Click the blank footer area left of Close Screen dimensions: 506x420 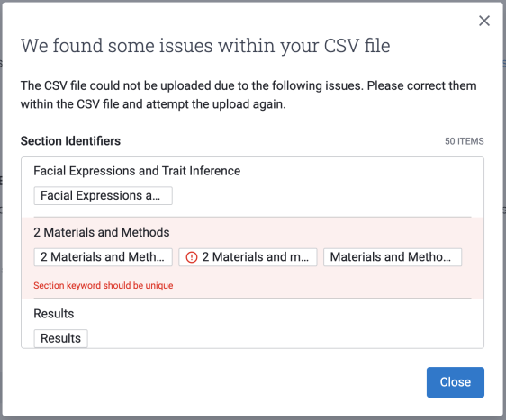[222, 382]
